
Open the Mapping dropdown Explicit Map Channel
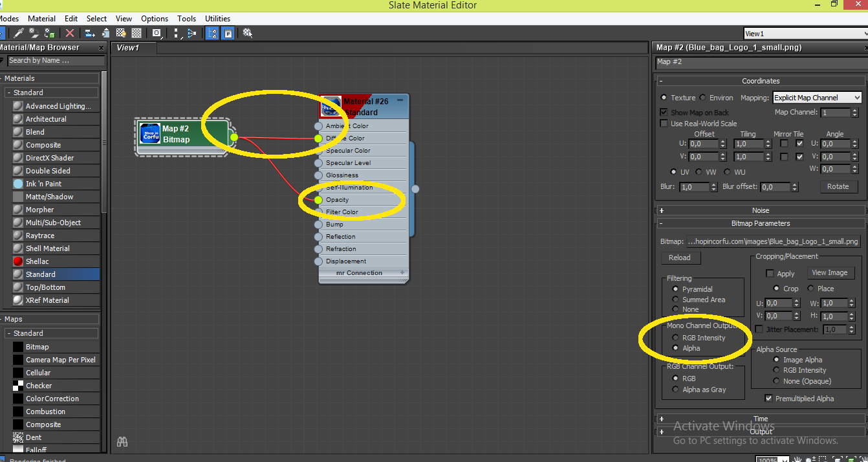coord(818,98)
